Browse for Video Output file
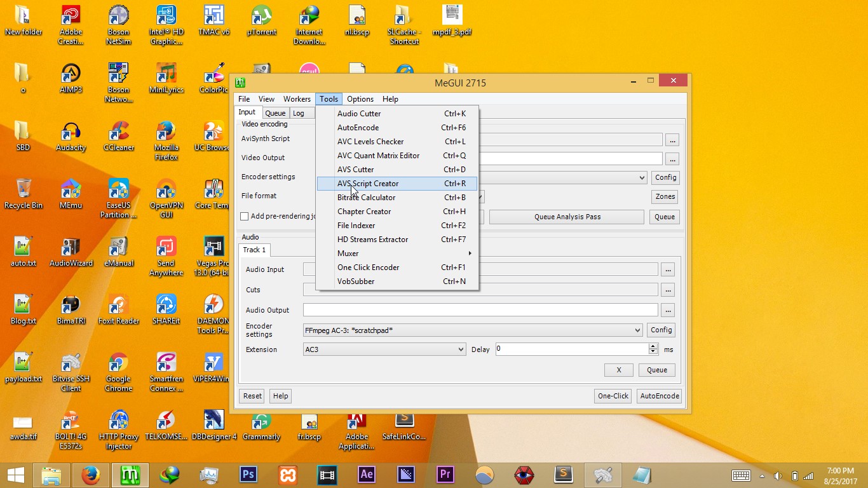Viewport: 868px width, 488px height. click(672, 159)
